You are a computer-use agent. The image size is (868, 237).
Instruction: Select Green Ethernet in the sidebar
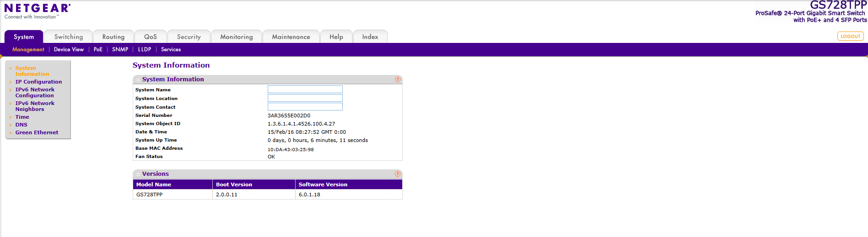37,132
